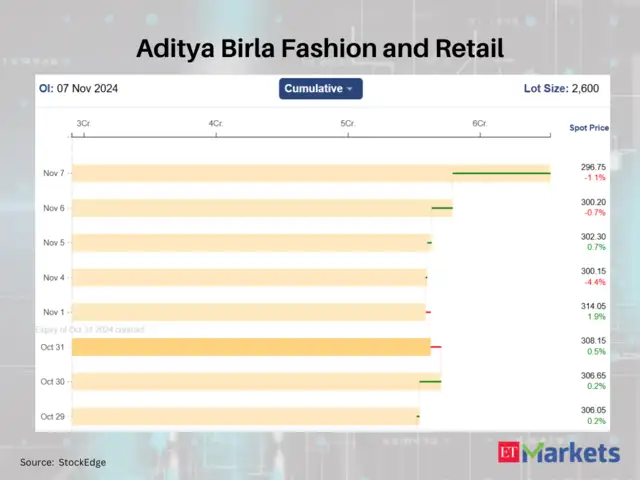Viewport: 640px width, 480px height.
Task: Open the Cumulative dropdown
Action: (x=320, y=89)
